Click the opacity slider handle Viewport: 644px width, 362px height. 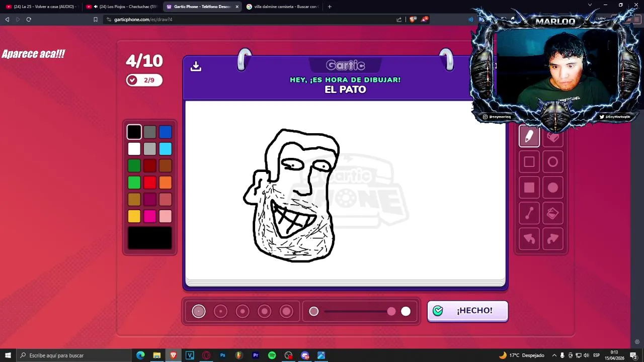[391, 312]
